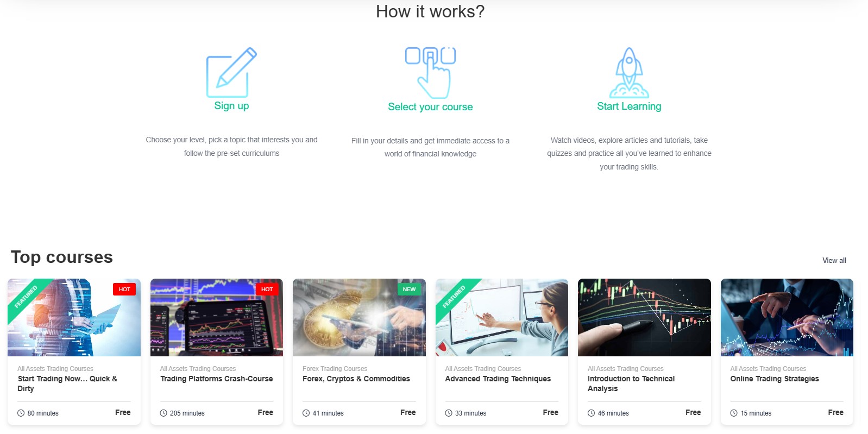Click the Sign up heading

(231, 106)
